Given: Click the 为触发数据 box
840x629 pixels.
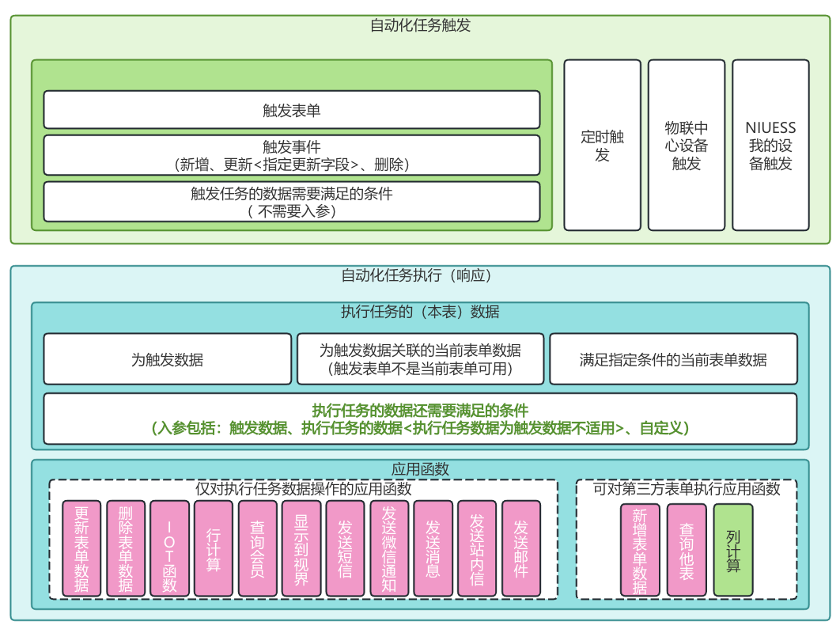Looking at the screenshot, I should (x=167, y=359).
